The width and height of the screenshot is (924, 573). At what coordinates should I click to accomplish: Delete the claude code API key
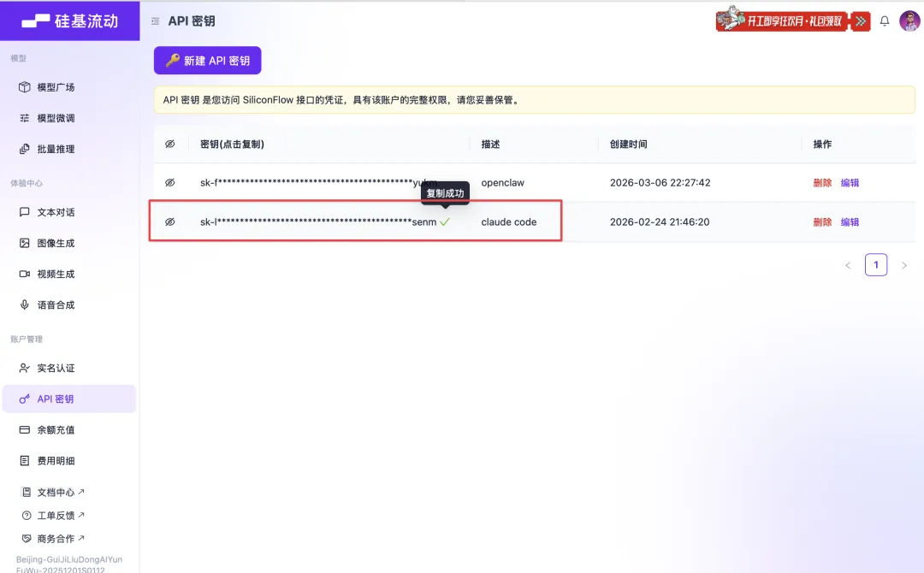click(822, 222)
